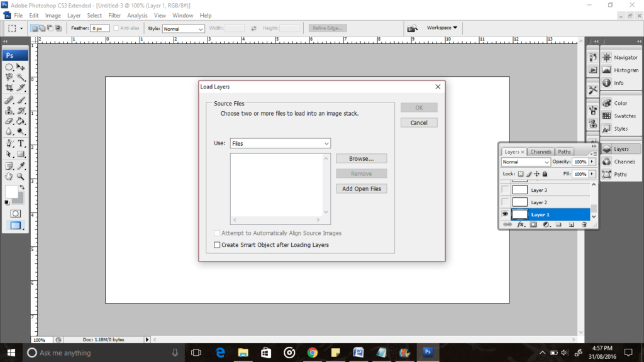This screenshot has height=362, width=644.
Task: Click the create new layer icon
Action: click(571, 224)
